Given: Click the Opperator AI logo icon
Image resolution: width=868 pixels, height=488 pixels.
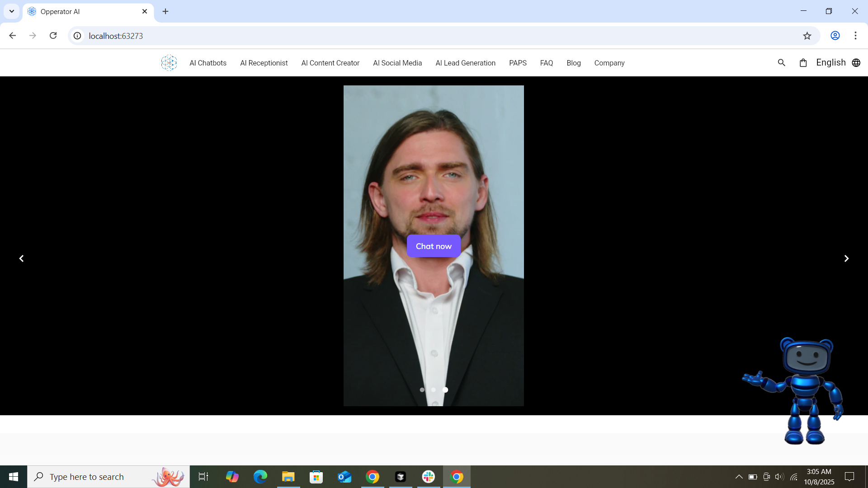Looking at the screenshot, I should pyautogui.click(x=169, y=63).
